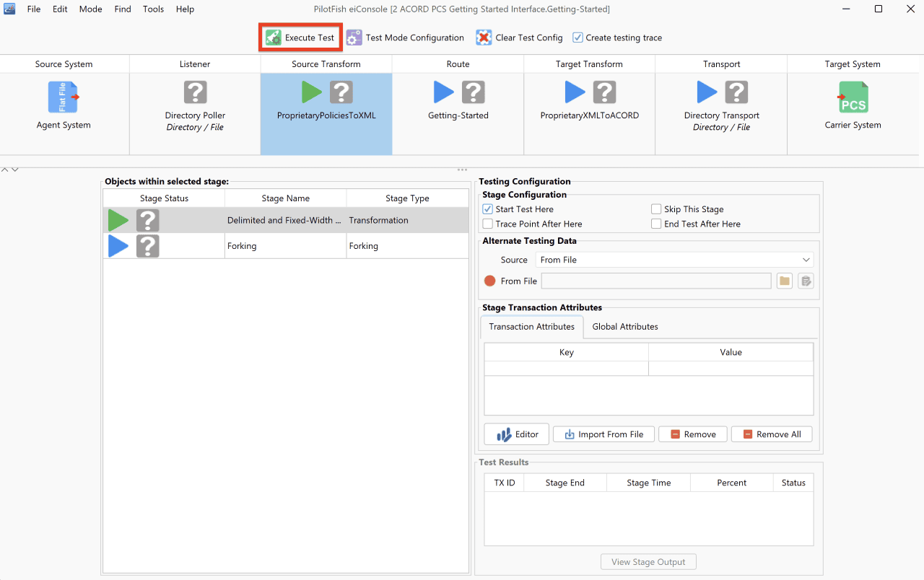Image resolution: width=924 pixels, height=580 pixels.
Task: Click the Directory Transport label
Action: pos(722,115)
